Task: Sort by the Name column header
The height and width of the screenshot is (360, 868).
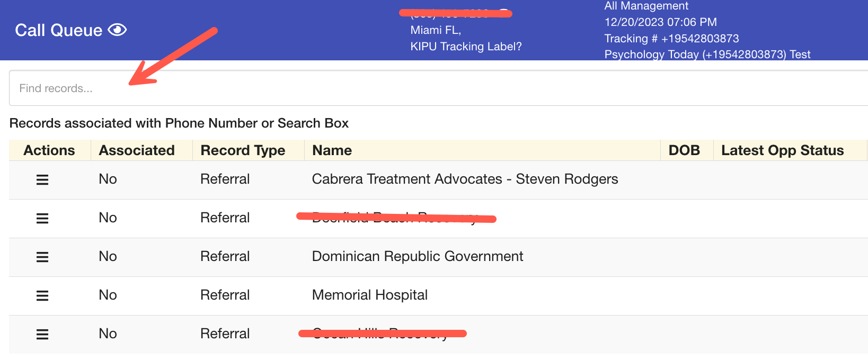Action: (332, 150)
